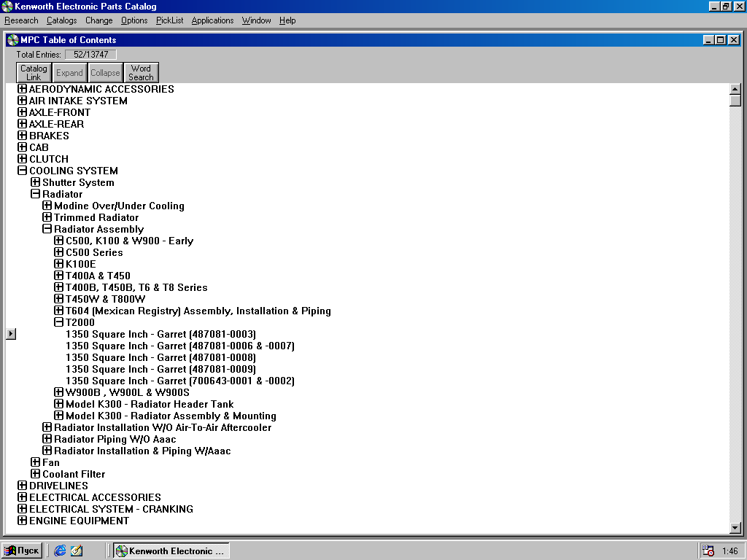Expand C500, K100 & W900 - Early
The height and width of the screenshot is (560, 747).
pyautogui.click(x=58, y=241)
